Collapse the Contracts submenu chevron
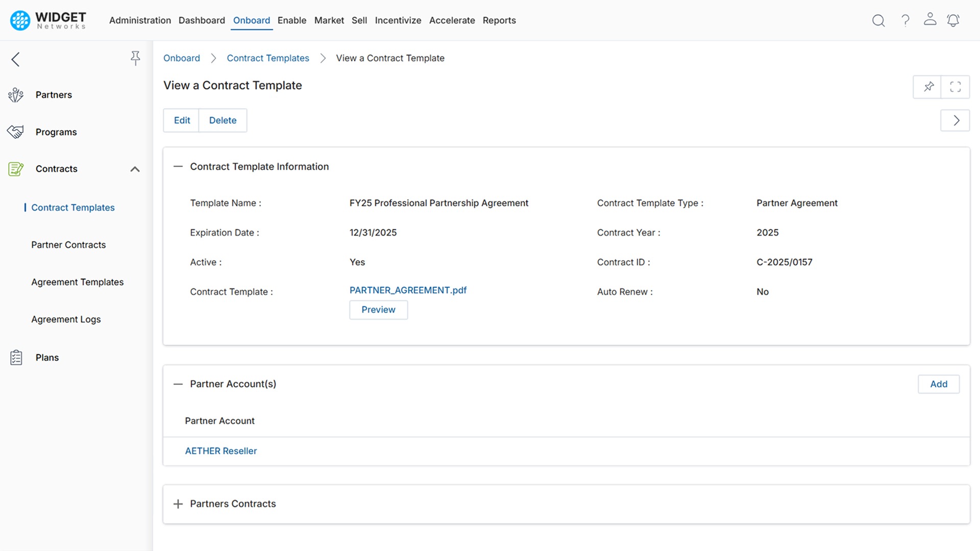This screenshot has width=980, height=551. [135, 169]
